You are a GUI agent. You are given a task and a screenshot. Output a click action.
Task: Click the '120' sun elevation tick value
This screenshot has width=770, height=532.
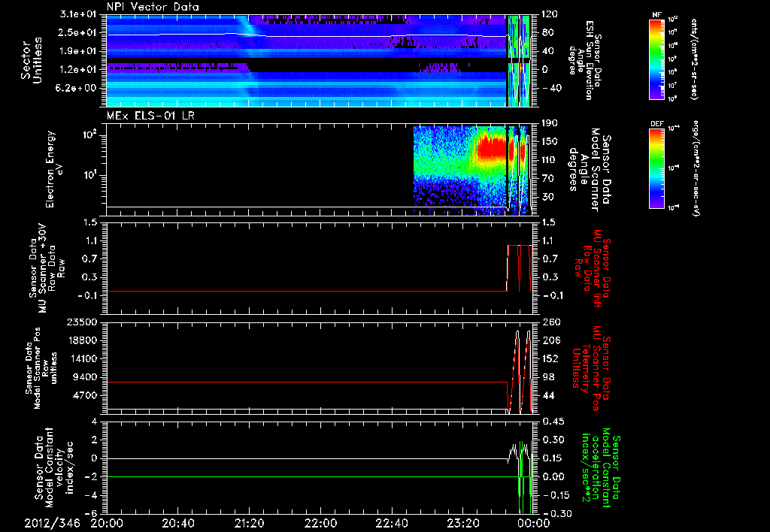(550, 14)
